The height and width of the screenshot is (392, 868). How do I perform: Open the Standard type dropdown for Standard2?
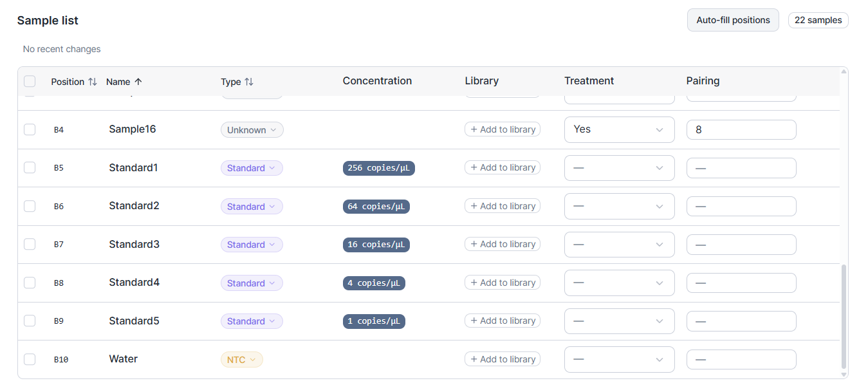tap(252, 207)
